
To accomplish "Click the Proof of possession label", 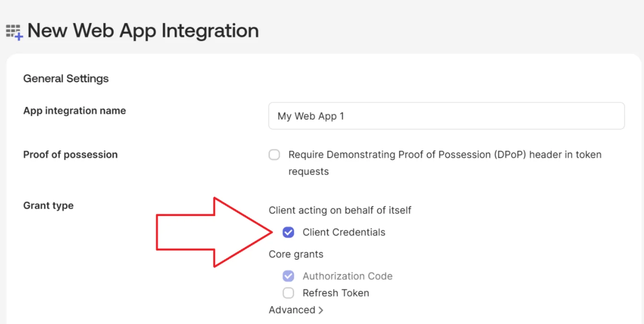I will point(70,154).
